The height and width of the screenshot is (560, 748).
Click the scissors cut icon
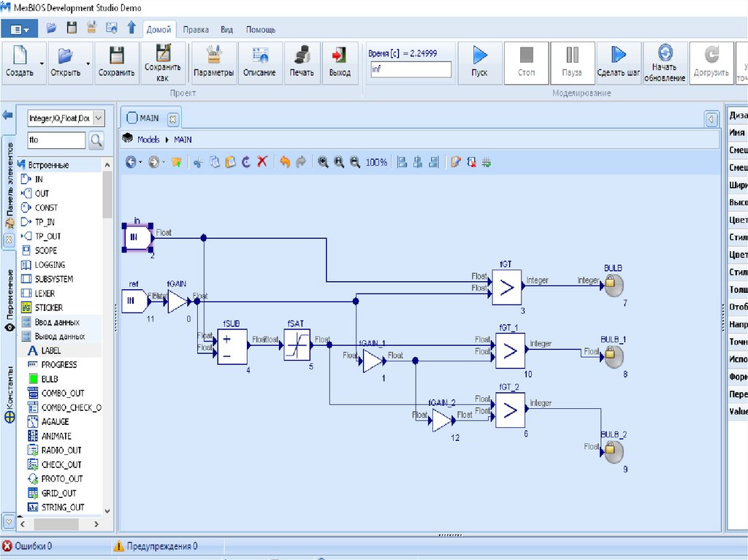pos(197,162)
